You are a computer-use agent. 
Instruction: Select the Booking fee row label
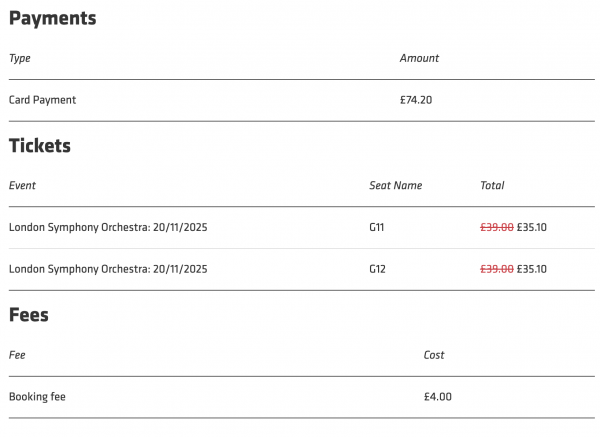click(37, 397)
